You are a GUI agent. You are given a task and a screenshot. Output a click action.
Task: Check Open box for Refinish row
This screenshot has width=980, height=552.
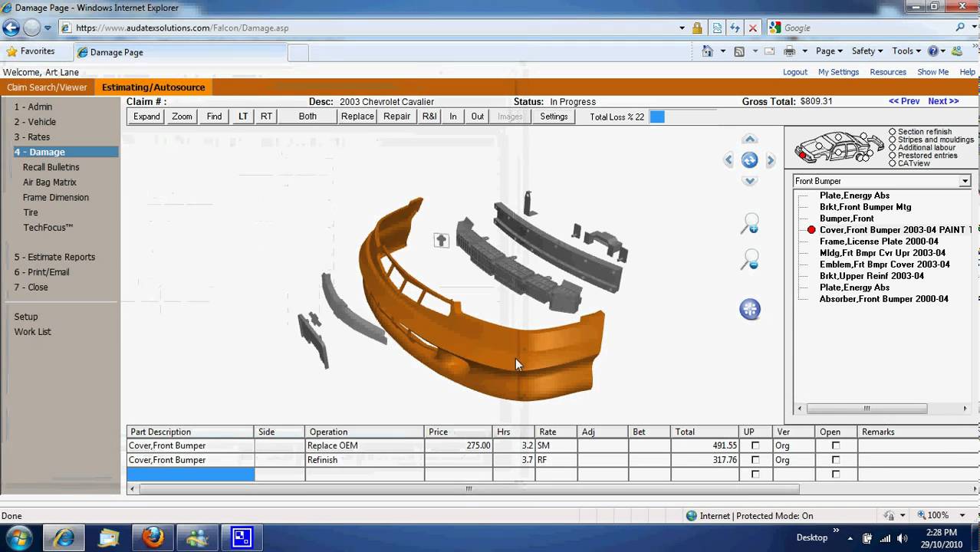836,460
